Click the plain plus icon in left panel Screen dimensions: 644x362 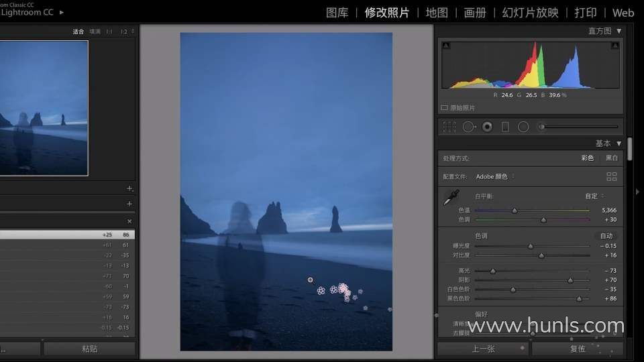pos(129,204)
